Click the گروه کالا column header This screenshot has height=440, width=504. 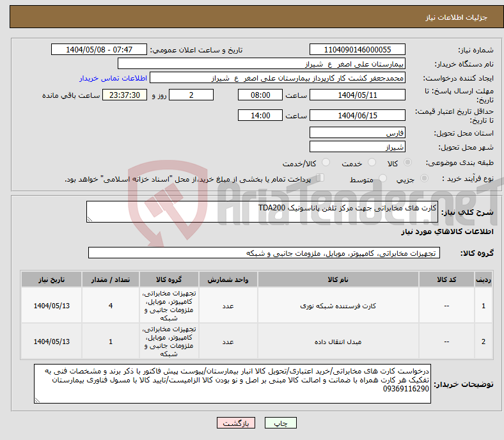[169, 279]
